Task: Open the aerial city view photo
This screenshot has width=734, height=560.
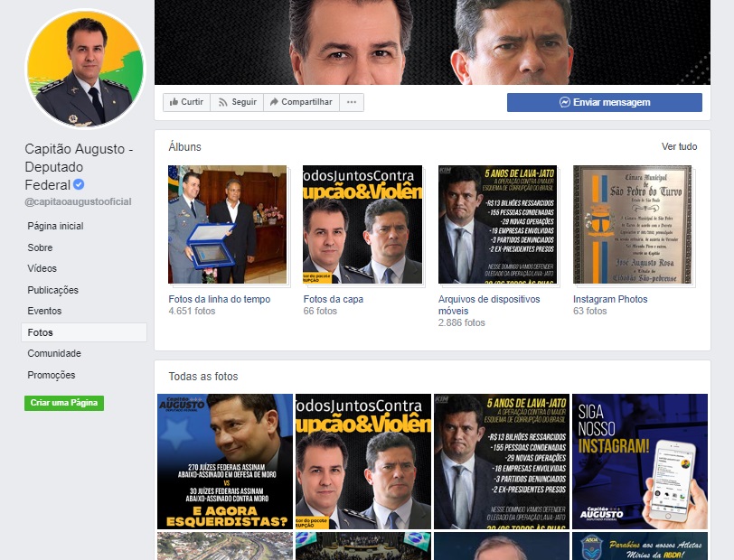Action: pyautogui.click(x=225, y=546)
